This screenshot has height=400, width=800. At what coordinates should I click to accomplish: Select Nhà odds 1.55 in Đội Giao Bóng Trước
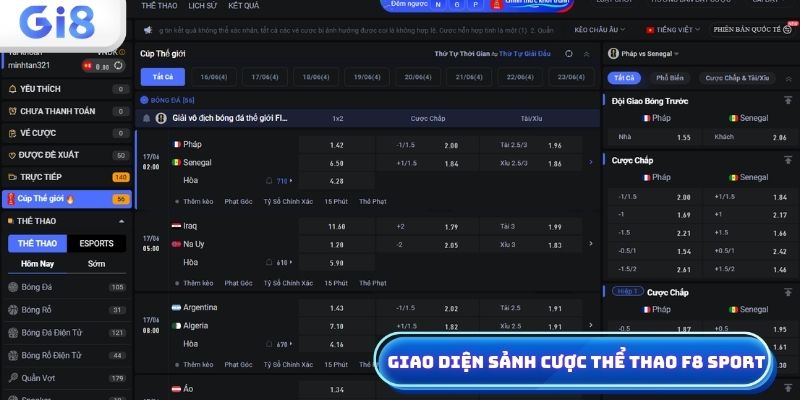click(655, 137)
